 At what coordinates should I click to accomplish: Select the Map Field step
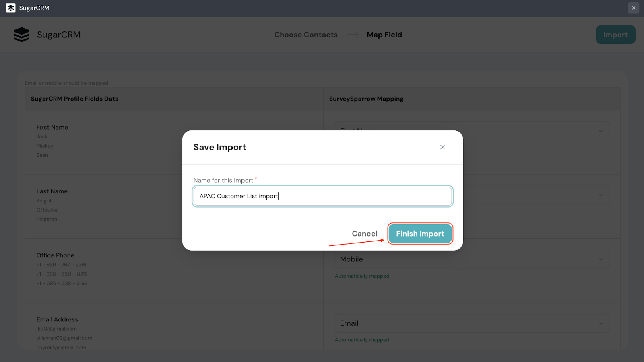(384, 35)
